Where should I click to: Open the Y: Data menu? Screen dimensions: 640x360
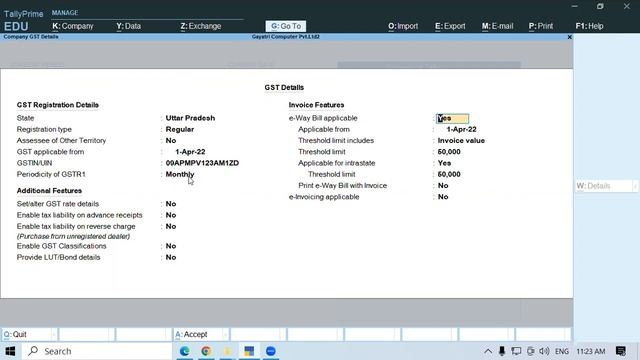click(129, 26)
